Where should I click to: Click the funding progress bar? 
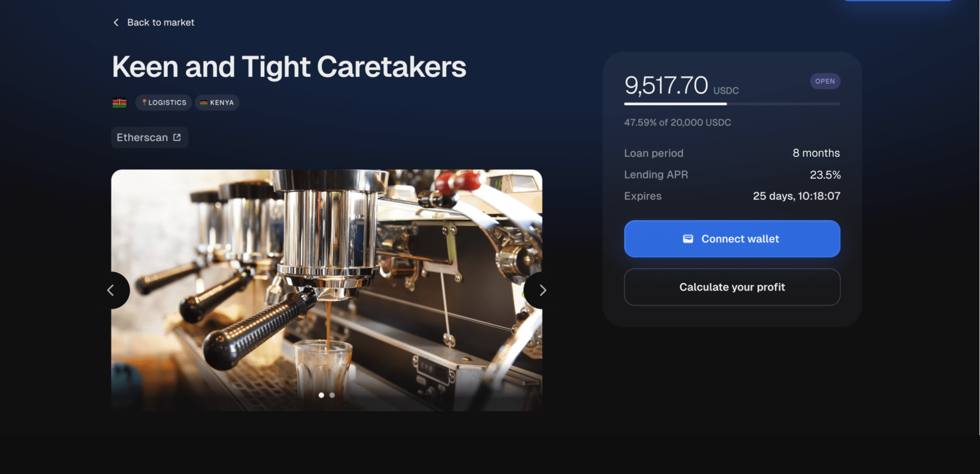732,104
